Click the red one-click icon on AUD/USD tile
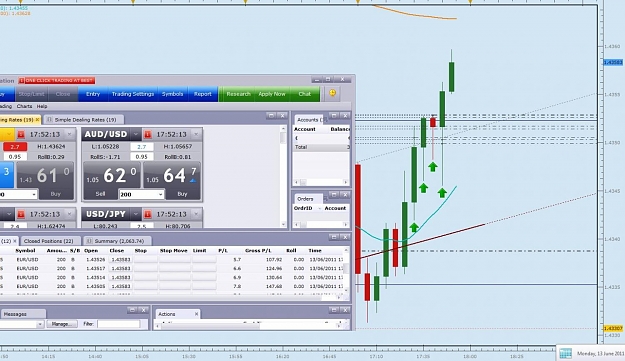Viewport: 625px width, 361px height. 147,135
